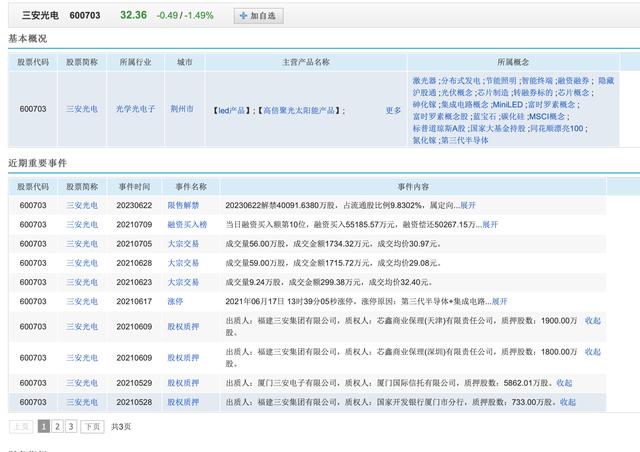Open the 大宗交易 event dated 20210628

[183, 263]
